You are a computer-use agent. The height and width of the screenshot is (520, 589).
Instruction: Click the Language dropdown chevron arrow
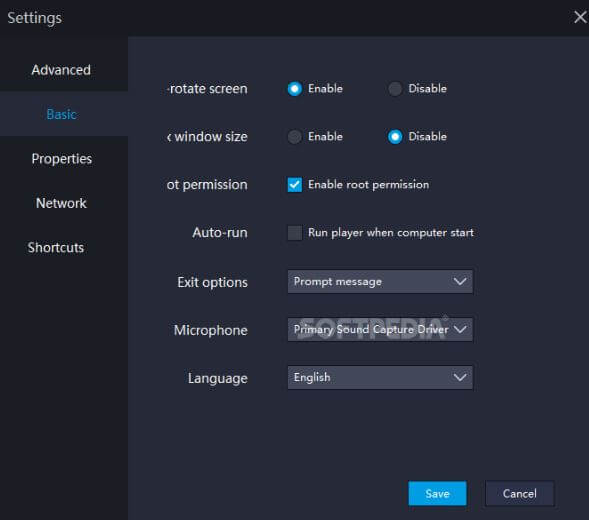pyautogui.click(x=460, y=377)
